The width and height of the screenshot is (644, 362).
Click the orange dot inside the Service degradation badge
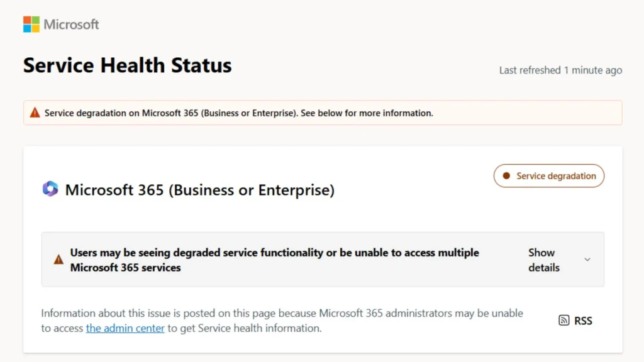pyautogui.click(x=506, y=176)
